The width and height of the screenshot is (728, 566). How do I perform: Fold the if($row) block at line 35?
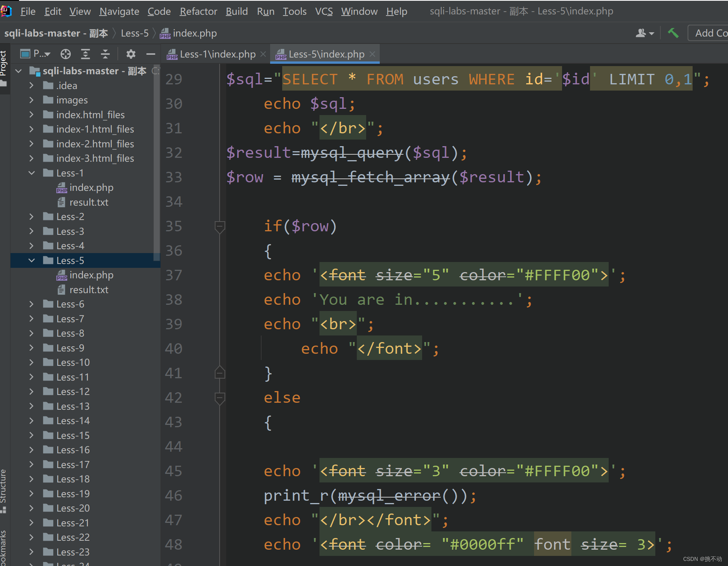tap(220, 227)
